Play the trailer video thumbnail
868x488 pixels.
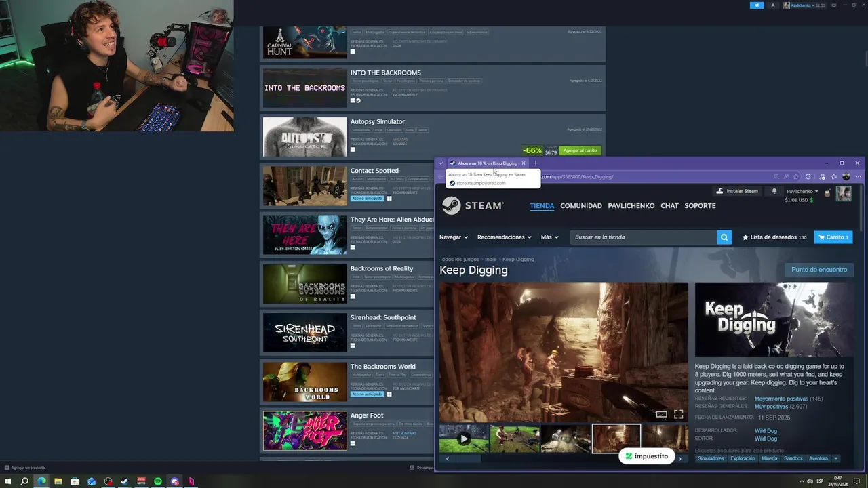(464, 439)
